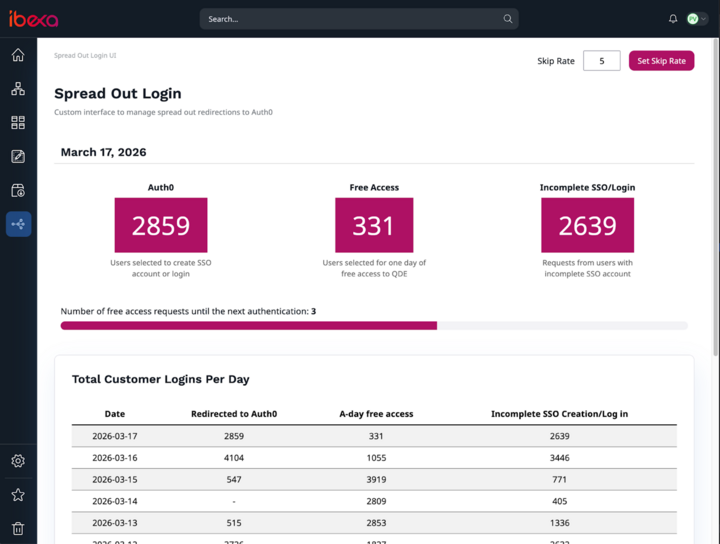Click the Skip Rate label
The image size is (720, 544).
pos(556,61)
